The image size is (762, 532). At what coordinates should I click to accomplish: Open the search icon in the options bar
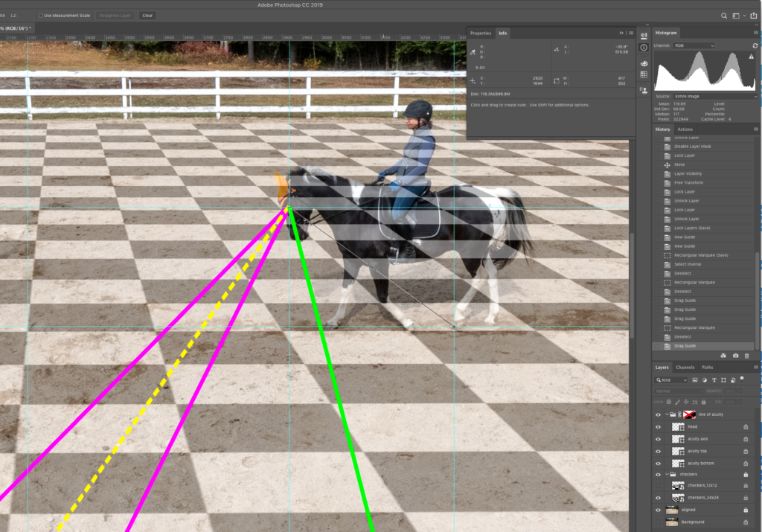[723, 16]
